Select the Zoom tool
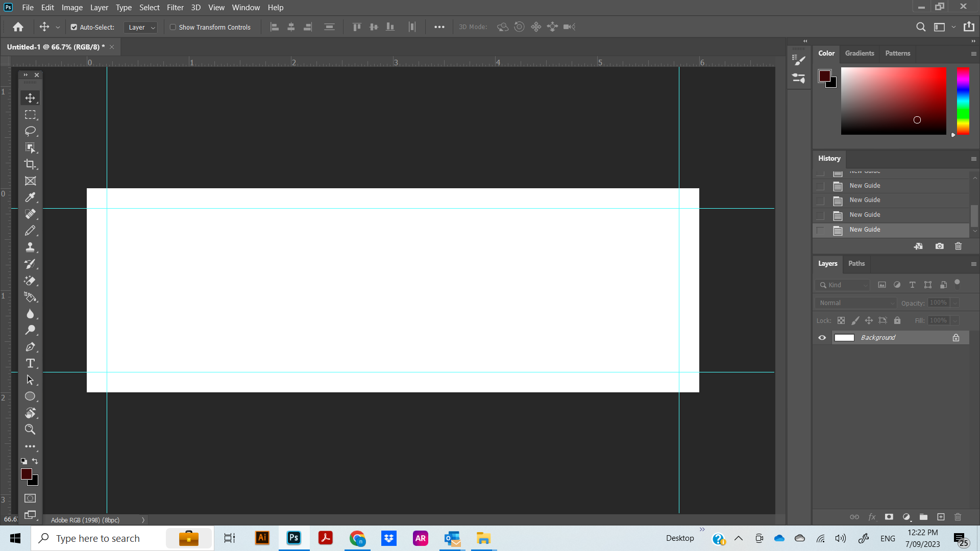 (30, 430)
